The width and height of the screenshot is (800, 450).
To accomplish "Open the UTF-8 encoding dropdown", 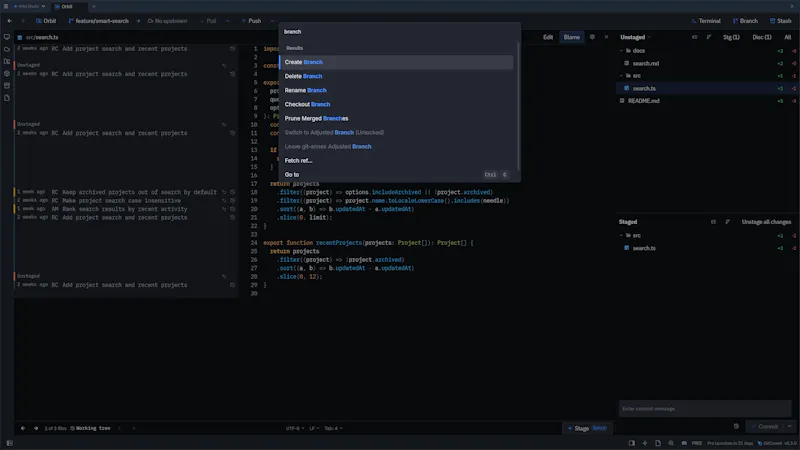I will point(295,428).
